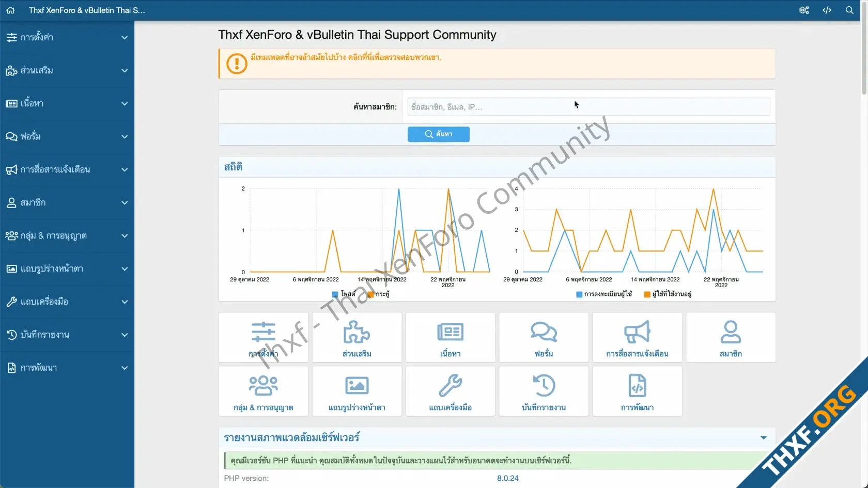Open the settings gears icon in header

804,10
